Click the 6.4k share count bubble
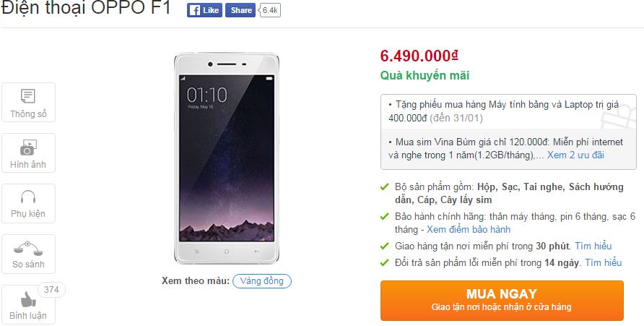The image size is (644, 326). [269, 10]
